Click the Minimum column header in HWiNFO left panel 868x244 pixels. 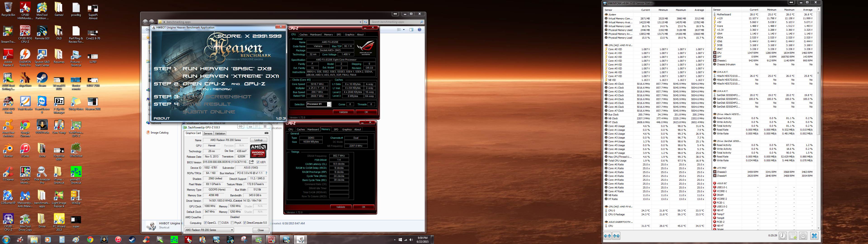pyautogui.click(x=663, y=10)
